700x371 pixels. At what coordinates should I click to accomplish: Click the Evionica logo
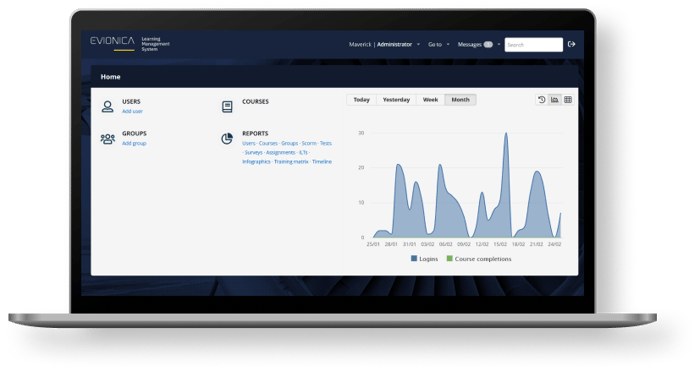[112, 42]
